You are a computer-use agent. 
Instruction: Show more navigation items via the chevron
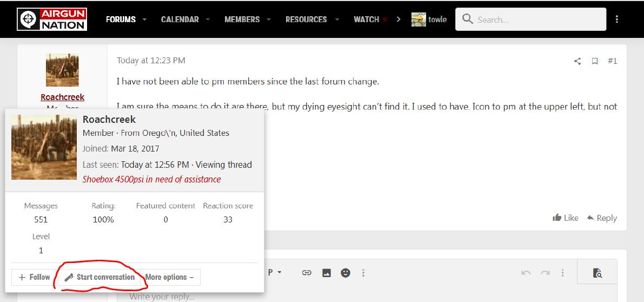coord(399,19)
